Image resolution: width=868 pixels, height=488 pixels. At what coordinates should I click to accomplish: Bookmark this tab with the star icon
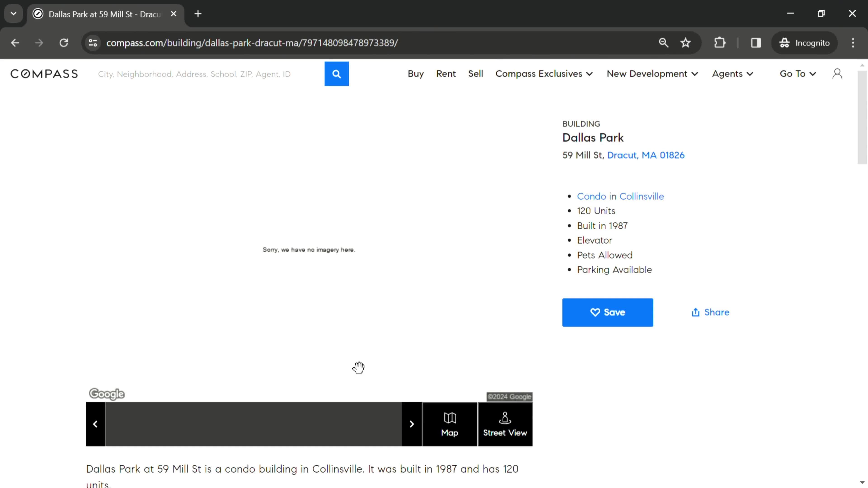(685, 43)
